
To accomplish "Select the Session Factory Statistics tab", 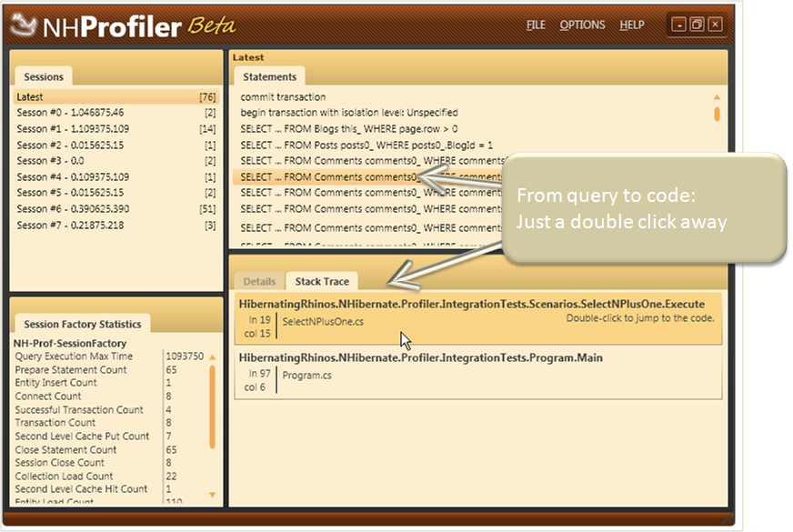I will (x=83, y=324).
